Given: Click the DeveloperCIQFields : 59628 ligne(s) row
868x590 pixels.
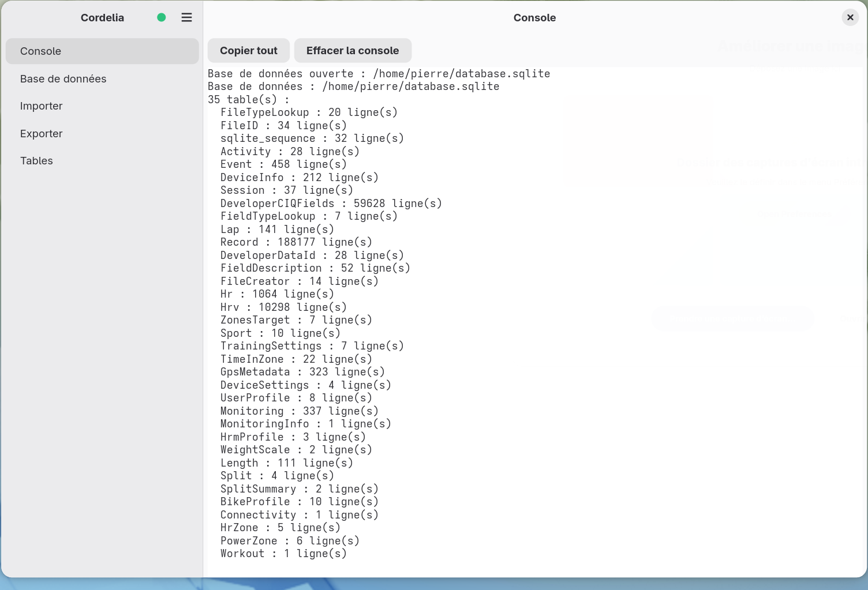Looking at the screenshot, I should point(331,204).
